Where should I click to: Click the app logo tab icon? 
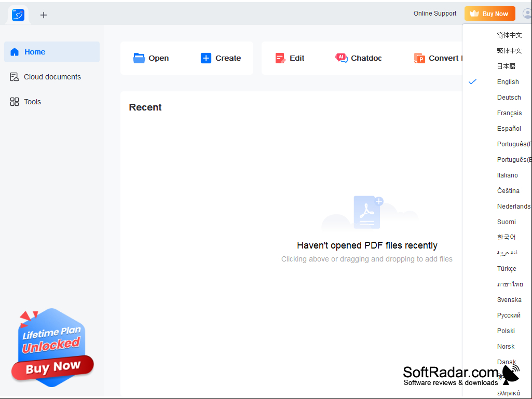pos(18,15)
